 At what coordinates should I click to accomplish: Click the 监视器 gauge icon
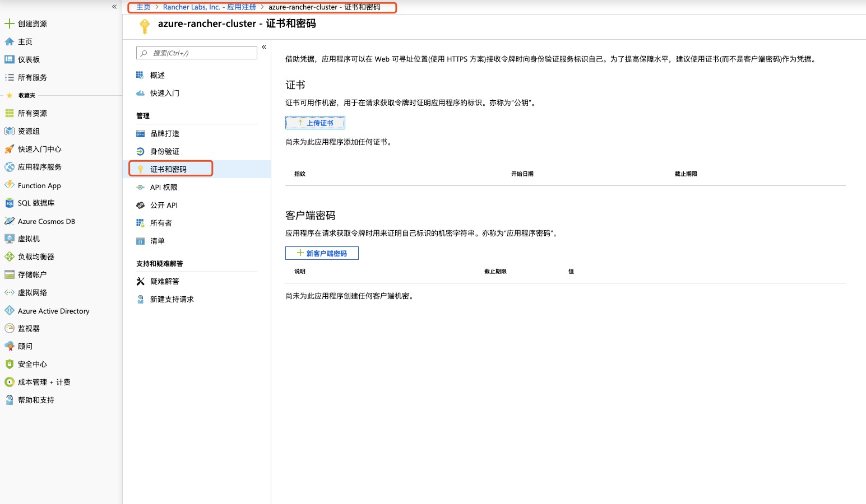pos(9,328)
